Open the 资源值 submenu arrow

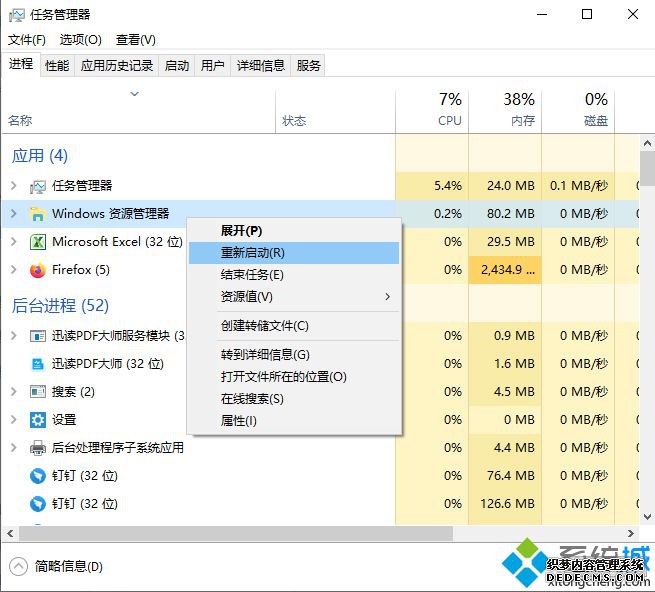[x=388, y=297]
